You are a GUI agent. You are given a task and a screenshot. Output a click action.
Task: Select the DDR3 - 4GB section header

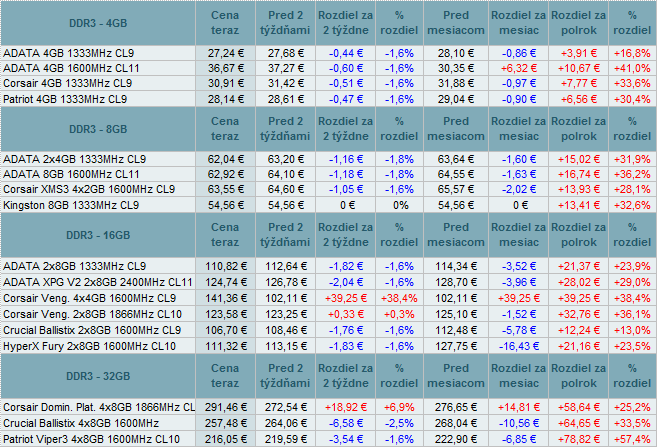(x=98, y=23)
